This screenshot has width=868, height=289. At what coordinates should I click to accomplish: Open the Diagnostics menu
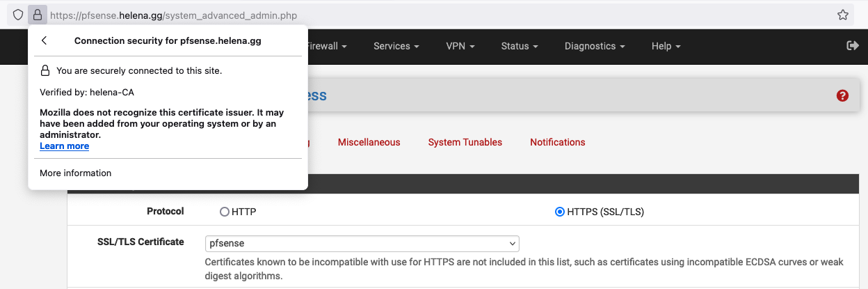click(x=594, y=46)
